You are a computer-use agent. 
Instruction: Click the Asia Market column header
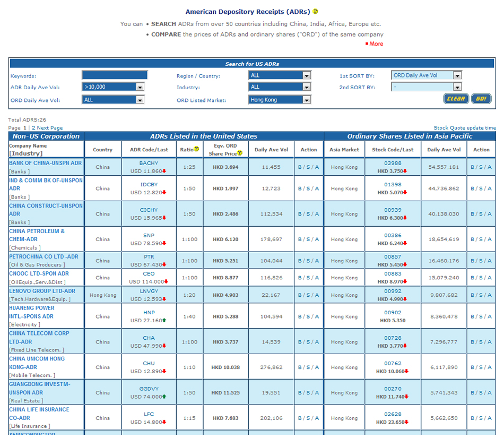tap(344, 150)
